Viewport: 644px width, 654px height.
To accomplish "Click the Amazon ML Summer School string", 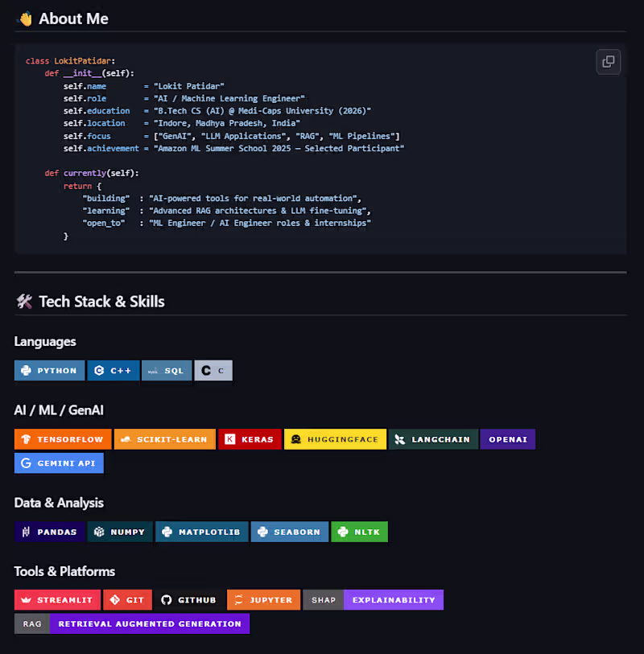I will (x=279, y=149).
